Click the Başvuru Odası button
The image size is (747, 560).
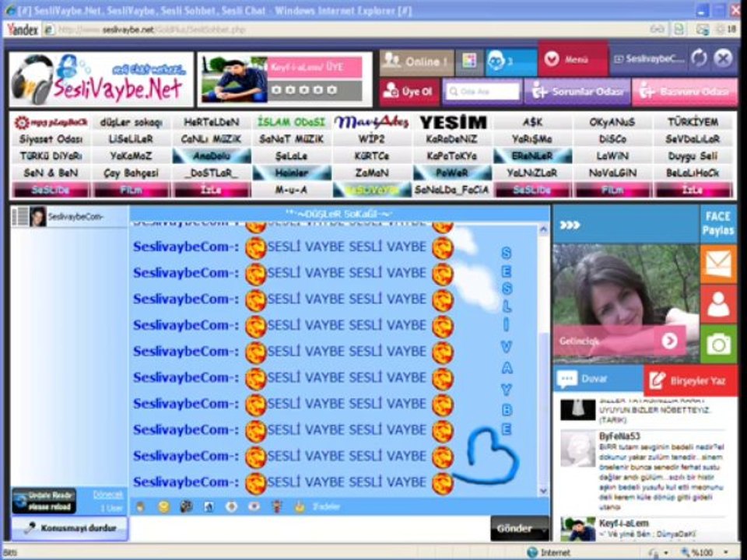[x=685, y=92]
